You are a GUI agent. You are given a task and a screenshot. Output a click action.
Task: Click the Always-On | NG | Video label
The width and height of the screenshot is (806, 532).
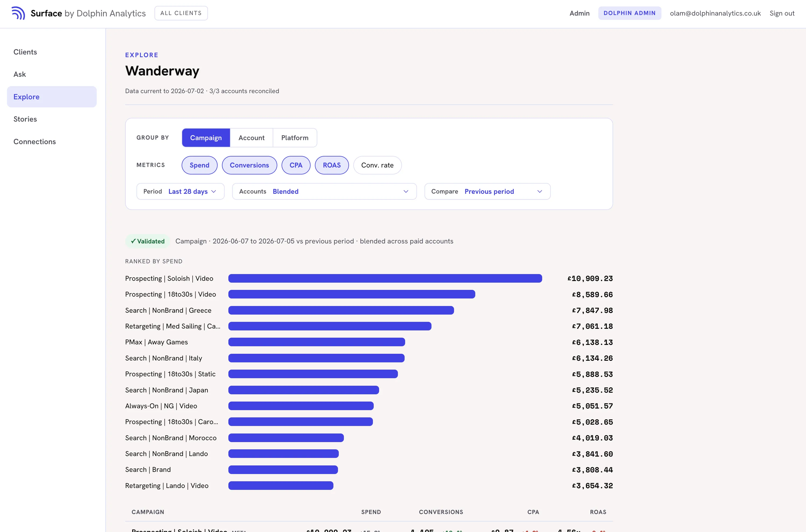pyautogui.click(x=161, y=406)
